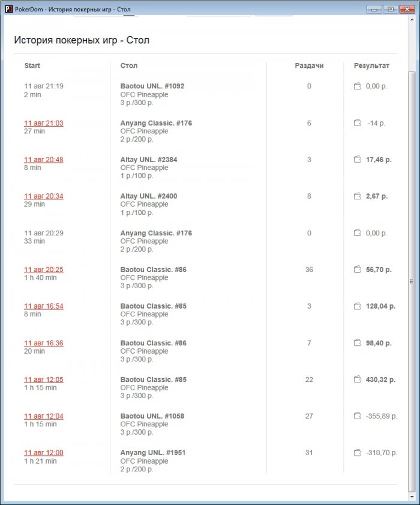Open session link 11 авг 21:03

43,123
